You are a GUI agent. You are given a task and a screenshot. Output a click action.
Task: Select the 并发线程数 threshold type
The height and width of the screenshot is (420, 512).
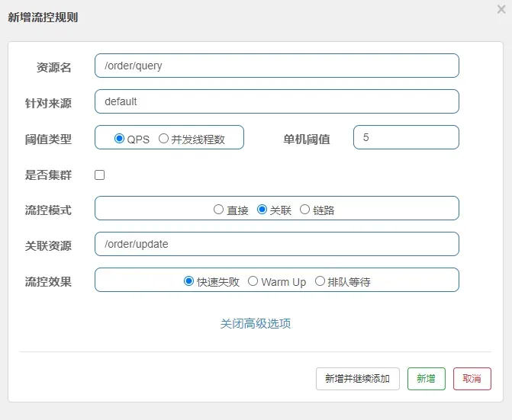(x=163, y=139)
